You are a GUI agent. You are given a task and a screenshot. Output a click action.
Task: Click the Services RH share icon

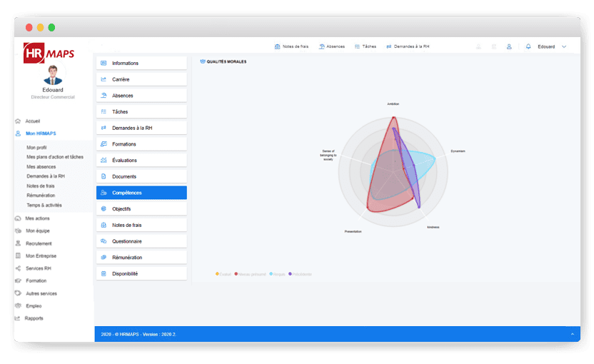(18, 268)
